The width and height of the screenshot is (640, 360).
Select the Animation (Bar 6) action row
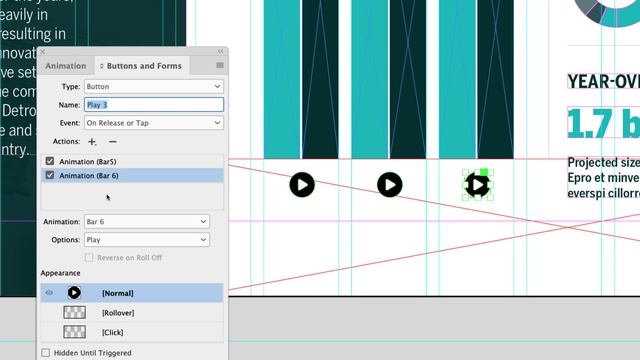(x=132, y=176)
